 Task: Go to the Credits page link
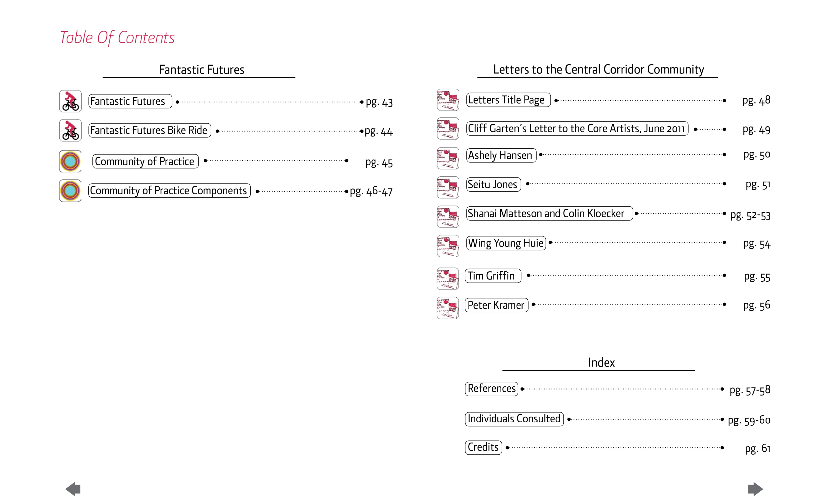point(484,447)
